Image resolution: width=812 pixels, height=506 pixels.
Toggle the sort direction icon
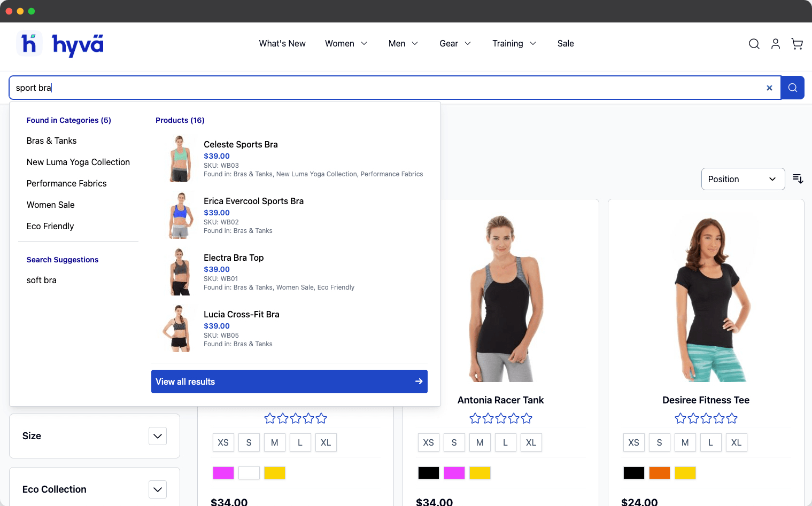click(798, 178)
